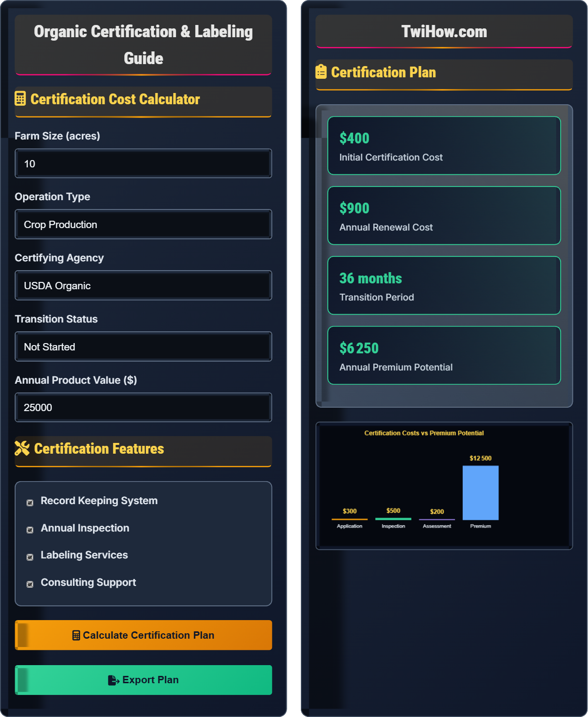Click the calculator icon beside Certification Cost Calculator

[x=20, y=99]
